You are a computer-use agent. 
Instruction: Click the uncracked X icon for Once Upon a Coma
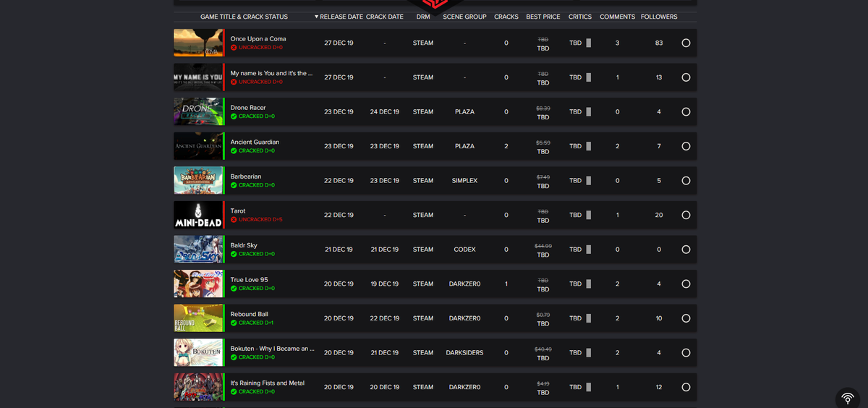point(234,47)
